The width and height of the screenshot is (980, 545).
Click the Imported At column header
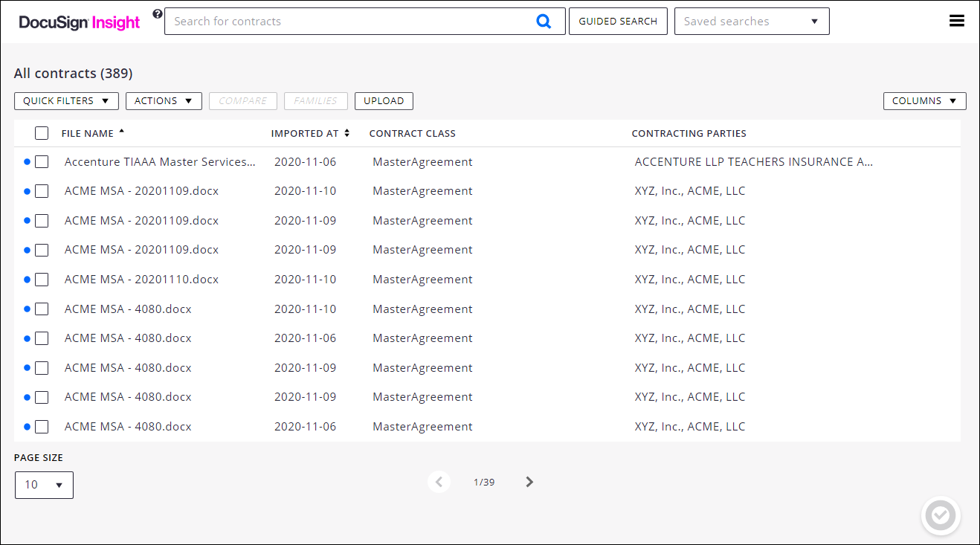pos(305,134)
